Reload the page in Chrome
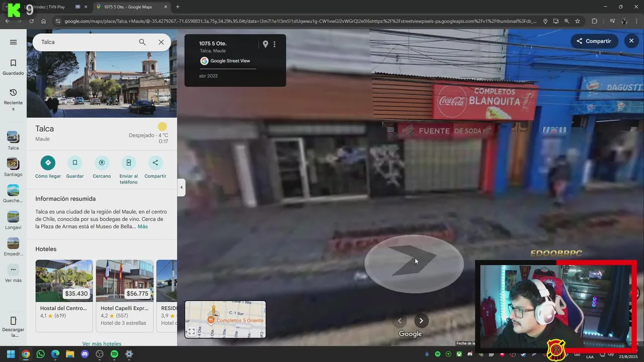 (31, 21)
